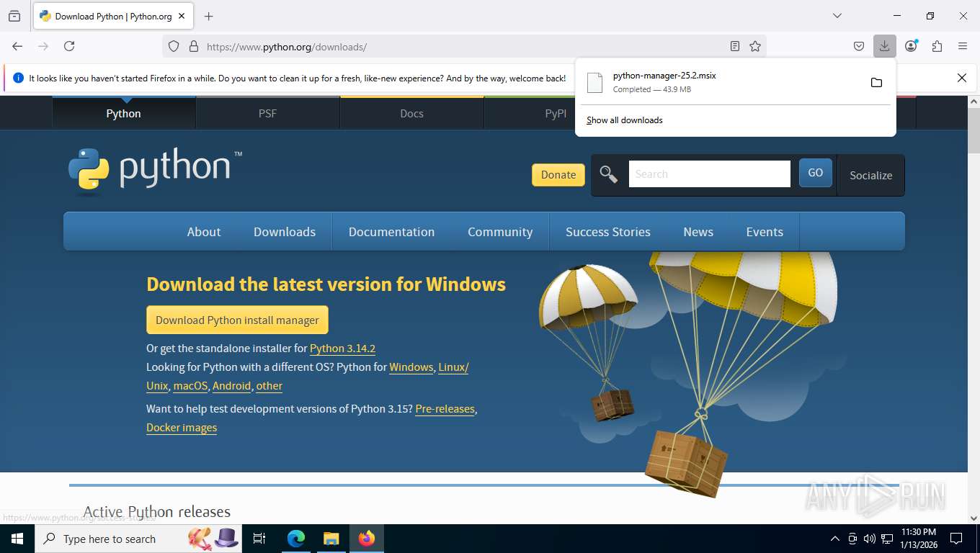Screen dimensions: 980x553
Task: Open the About navigation menu
Action: pyautogui.click(x=204, y=232)
